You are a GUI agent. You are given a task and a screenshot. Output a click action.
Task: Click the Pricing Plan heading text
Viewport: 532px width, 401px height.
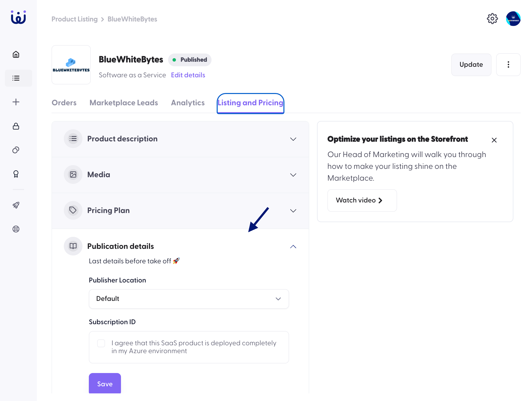coord(108,210)
